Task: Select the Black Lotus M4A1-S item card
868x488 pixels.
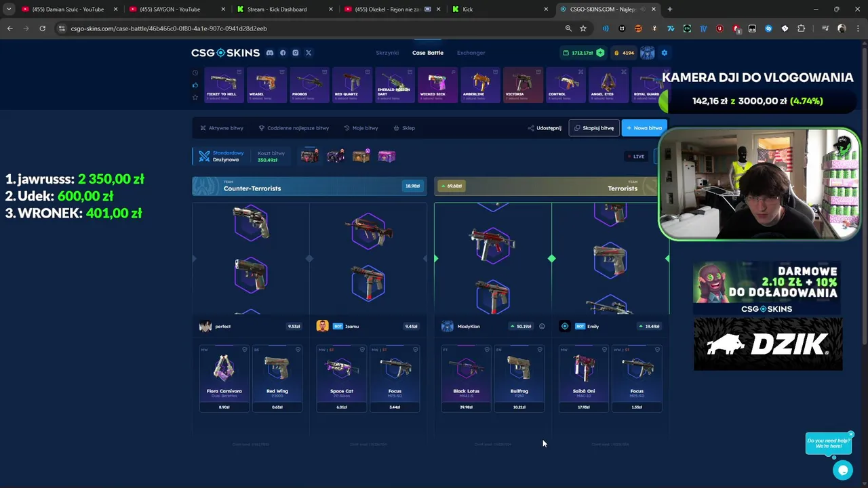Action: pyautogui.click(x=467, y=378)
